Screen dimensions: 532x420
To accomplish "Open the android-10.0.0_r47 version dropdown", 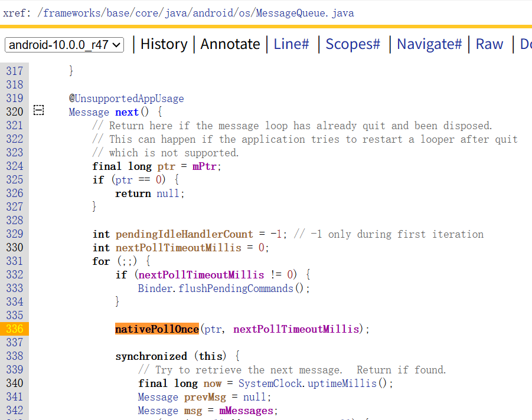I will pos(64,45).
